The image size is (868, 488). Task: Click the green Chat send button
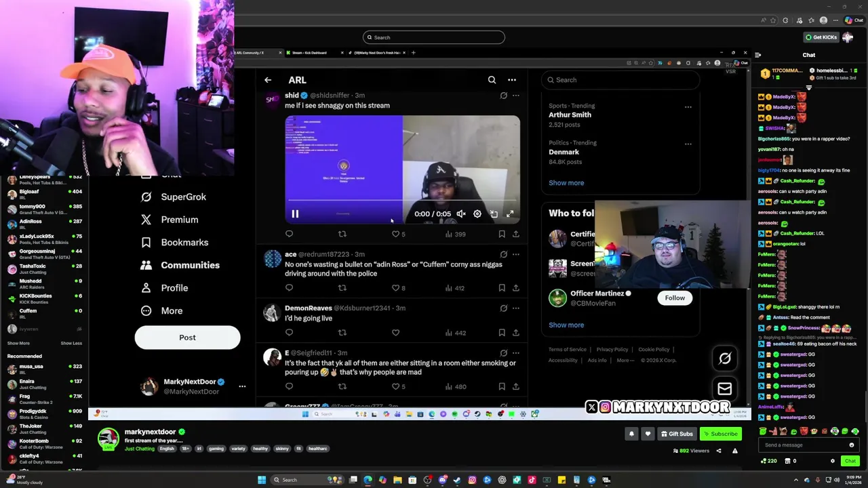pyautogui.click(x=850, y=461)
